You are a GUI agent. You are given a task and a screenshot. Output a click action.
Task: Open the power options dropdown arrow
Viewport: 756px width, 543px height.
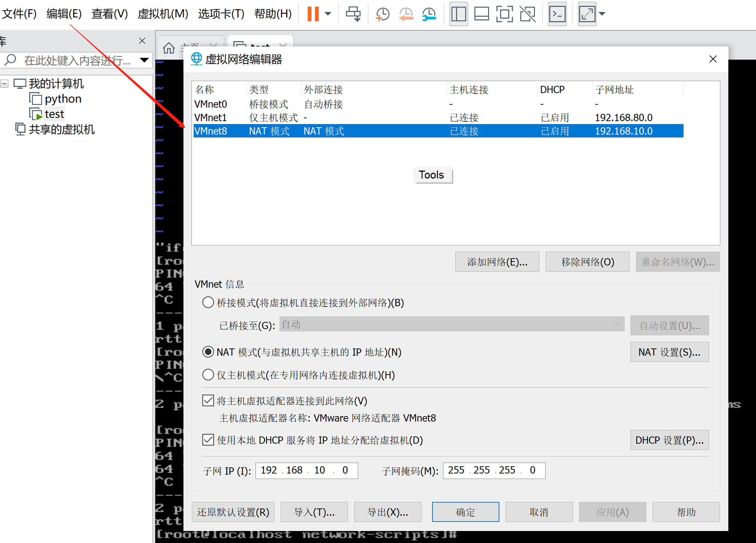tap(328, 14)
